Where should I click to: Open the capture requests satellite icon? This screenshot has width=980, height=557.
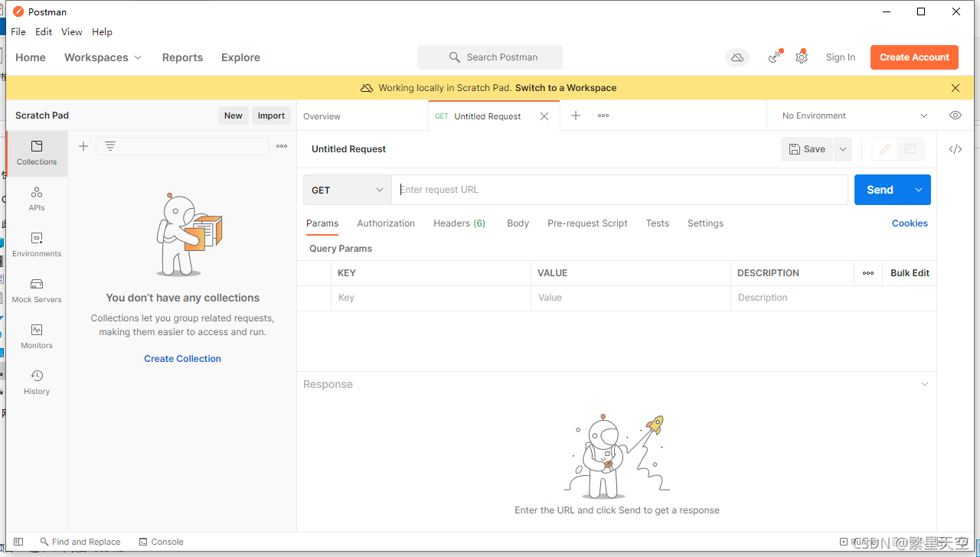pos(775,57)
